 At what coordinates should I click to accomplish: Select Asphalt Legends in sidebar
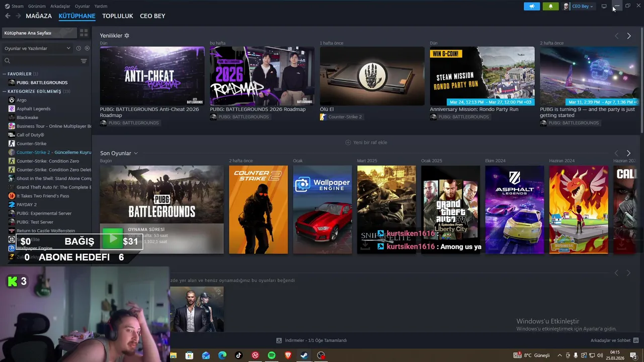click(x=33, y=109)
